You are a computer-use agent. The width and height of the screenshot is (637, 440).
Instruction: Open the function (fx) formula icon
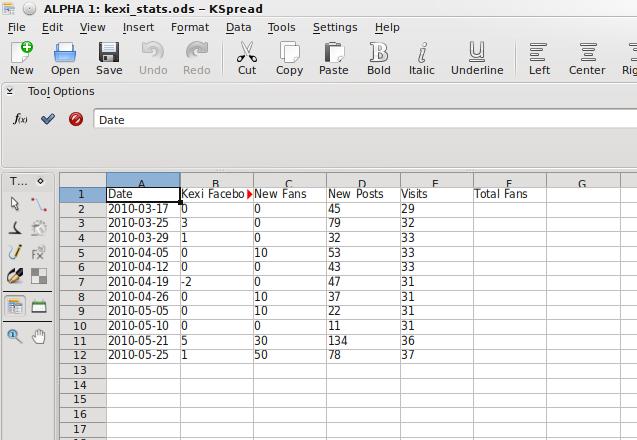pyautogui.click(x=20, y=119)
